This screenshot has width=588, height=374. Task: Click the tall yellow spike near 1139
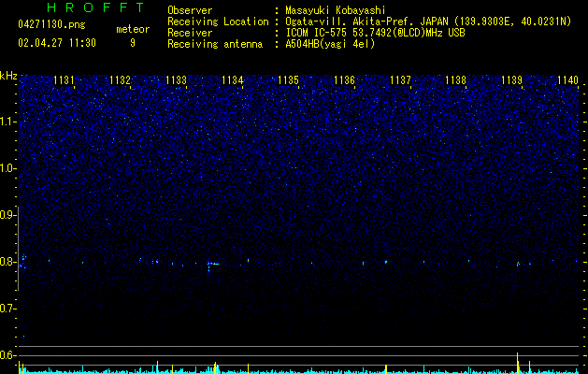coord(518,363)
